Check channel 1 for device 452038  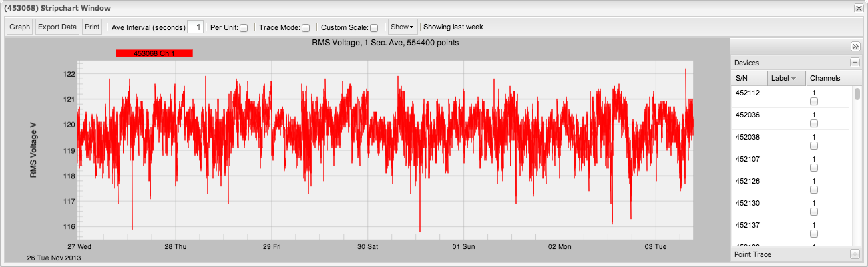click(814, 146)
